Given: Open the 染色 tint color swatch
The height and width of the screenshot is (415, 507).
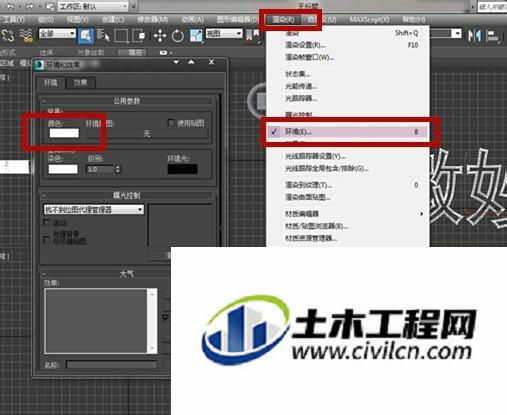Looking at the screenshot, I should [x=63, y=169].
